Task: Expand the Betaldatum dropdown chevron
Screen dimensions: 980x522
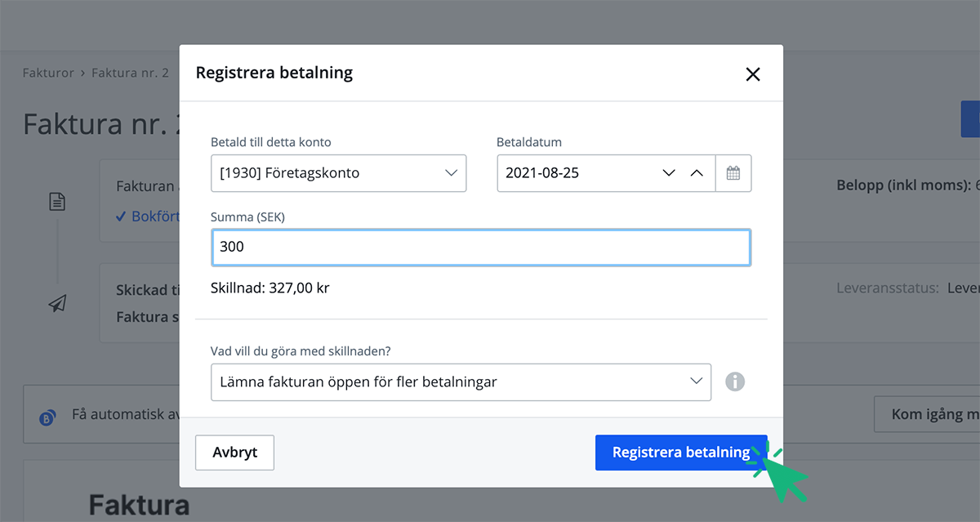Action: [669, 172]
